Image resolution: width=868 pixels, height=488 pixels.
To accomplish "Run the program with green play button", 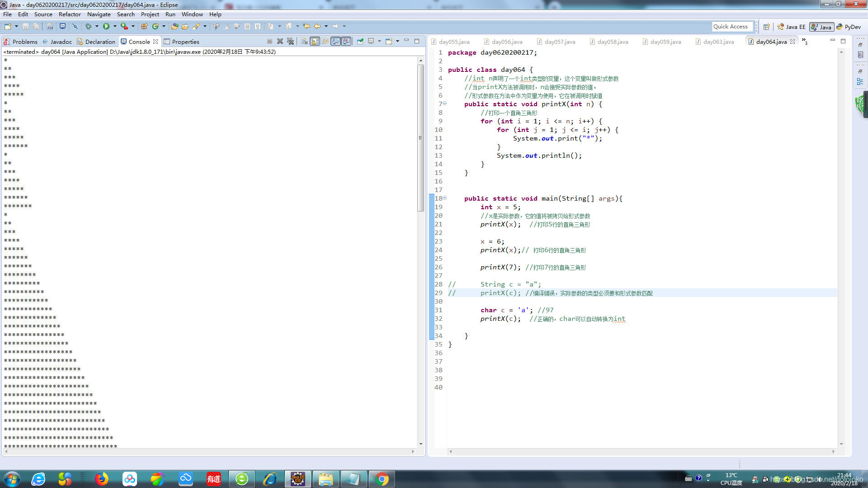I will [106, 27].
